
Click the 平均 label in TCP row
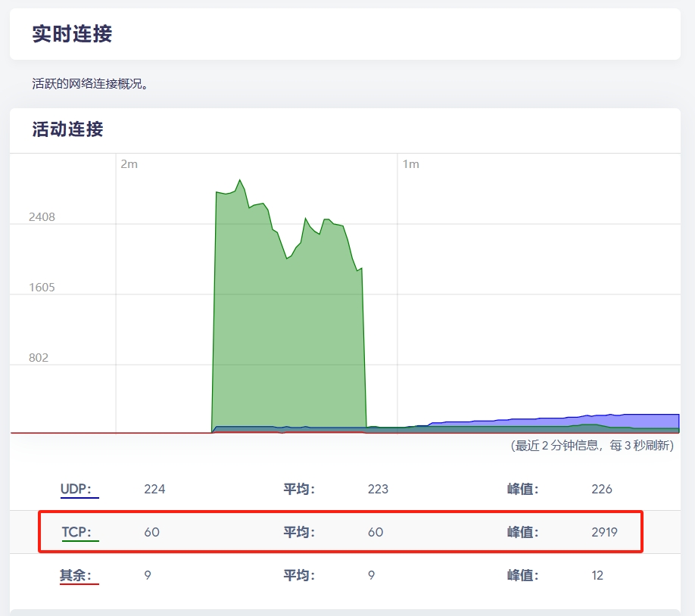pos(299,532)
